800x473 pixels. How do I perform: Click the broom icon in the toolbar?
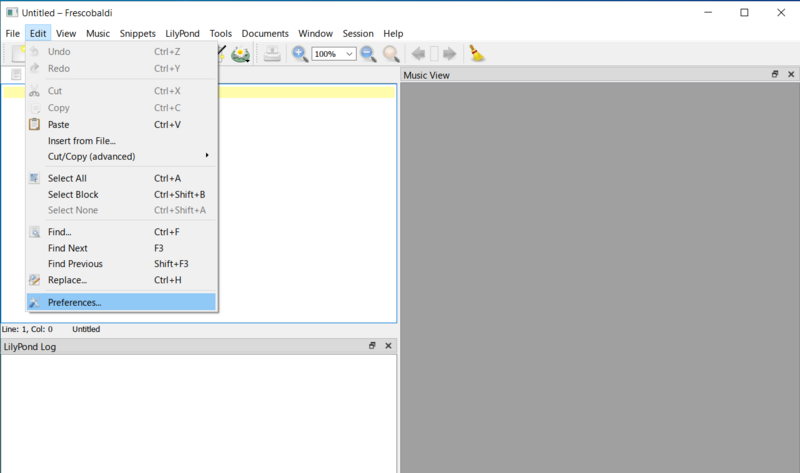coord(477,54)
